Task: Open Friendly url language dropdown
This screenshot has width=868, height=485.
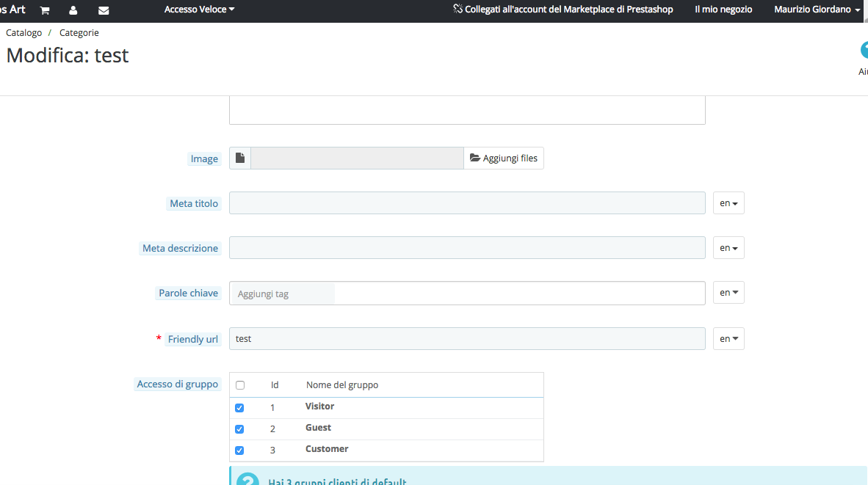Action: 728,338
